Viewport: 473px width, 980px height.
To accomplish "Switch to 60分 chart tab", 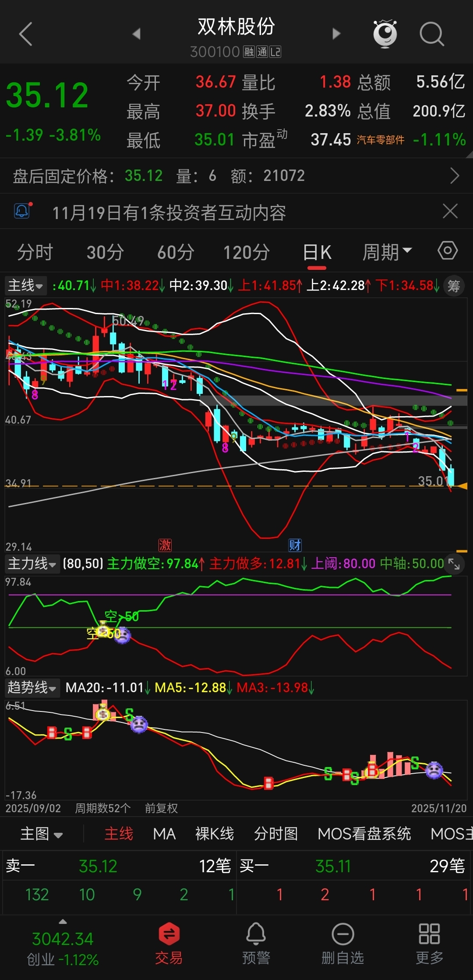I will pos(176,252).
